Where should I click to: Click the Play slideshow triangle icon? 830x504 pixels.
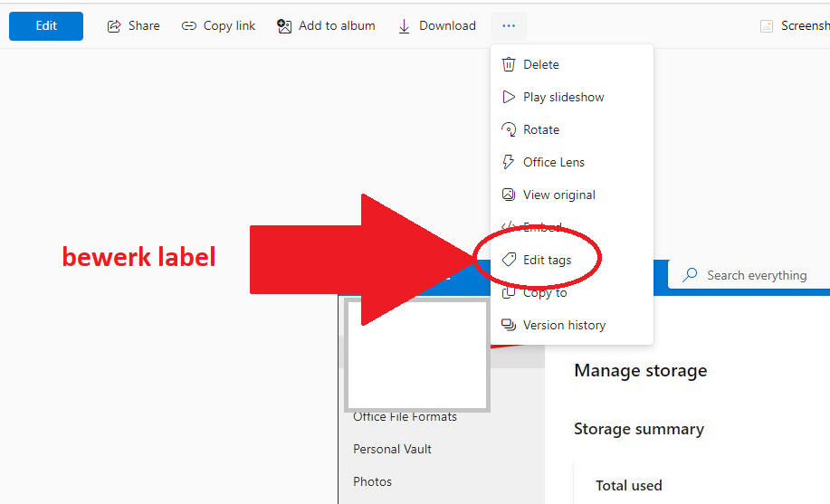point(509,97)
